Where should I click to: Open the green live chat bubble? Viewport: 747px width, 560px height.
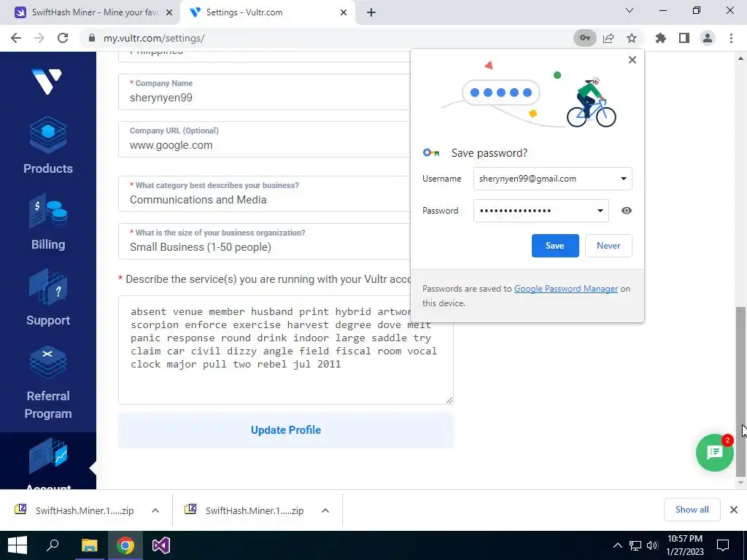click(715, 452)
